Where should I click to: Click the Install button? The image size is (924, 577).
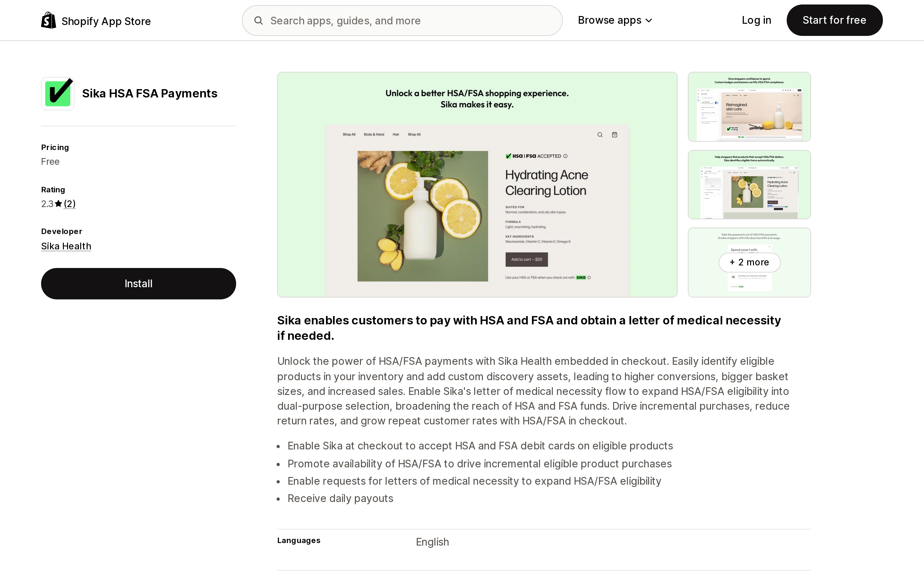138,284
